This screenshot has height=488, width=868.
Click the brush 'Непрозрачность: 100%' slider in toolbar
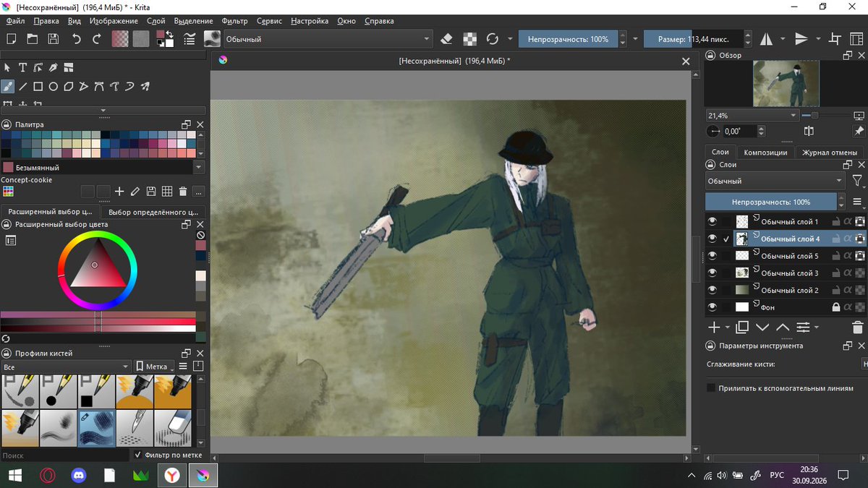coord(568,39)
